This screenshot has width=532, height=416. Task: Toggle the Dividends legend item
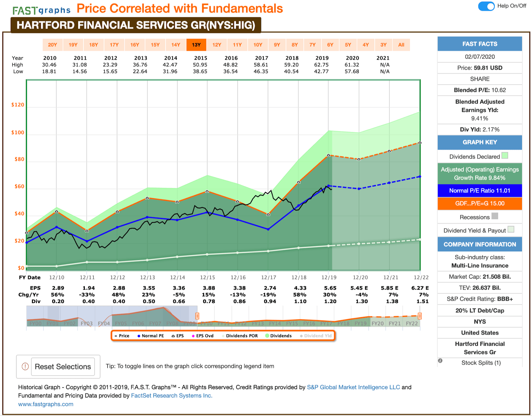click(x=278, y=336)
